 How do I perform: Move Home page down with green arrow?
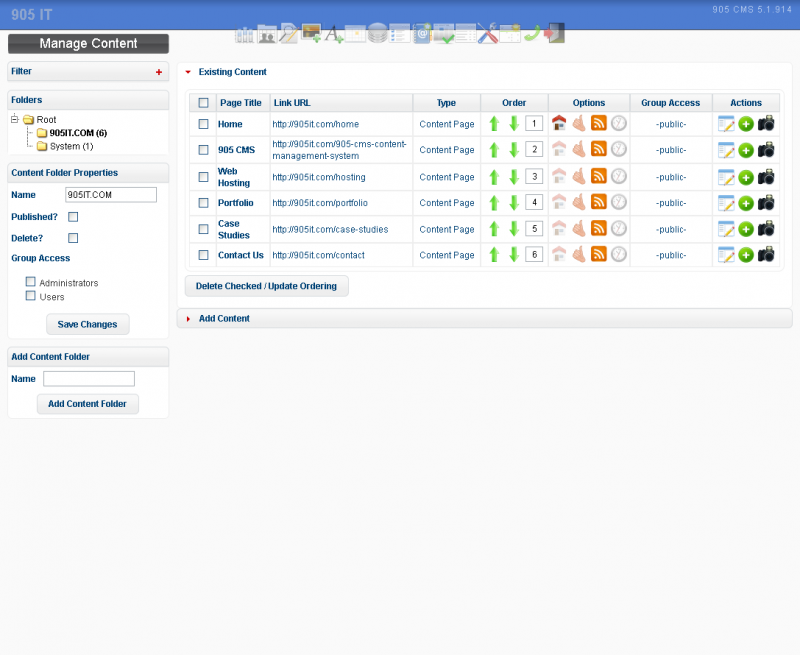click(514, 123)
